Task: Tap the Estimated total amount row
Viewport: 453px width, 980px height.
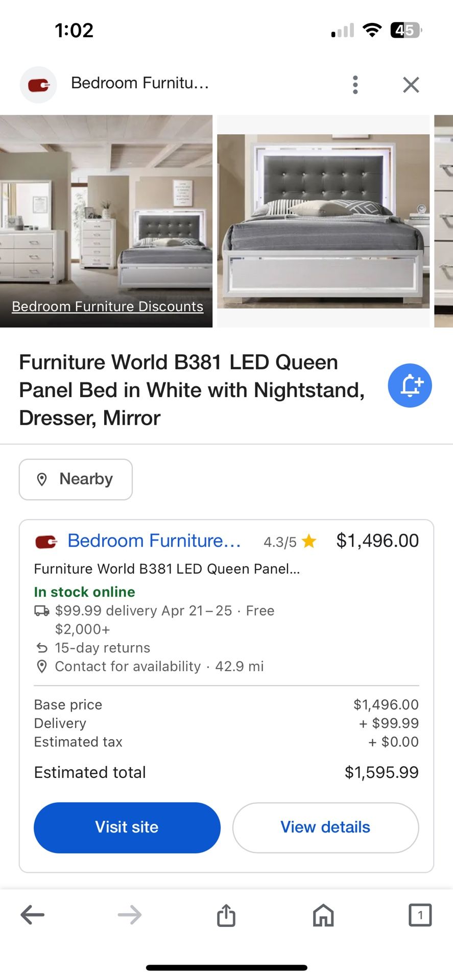Action: tap(226, 772)
